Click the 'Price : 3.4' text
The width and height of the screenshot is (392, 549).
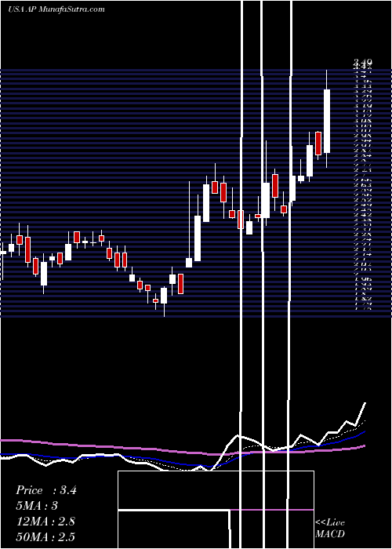click(x=45, y=490)
